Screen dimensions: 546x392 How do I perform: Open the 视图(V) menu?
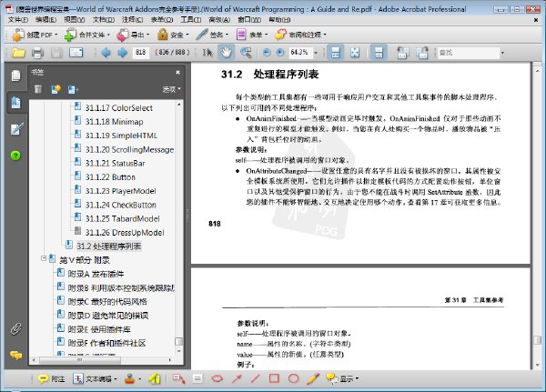pos(75,20)
